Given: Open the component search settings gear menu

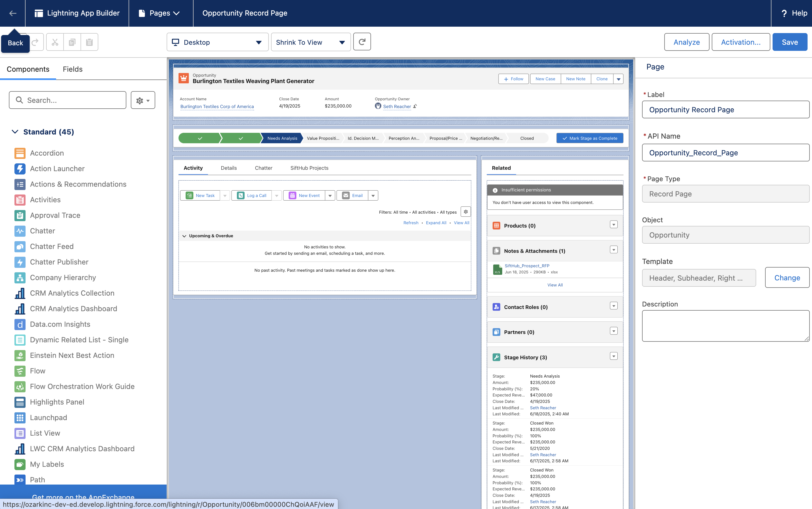Looking at the screenshot, I should click(x=143, y=100).
